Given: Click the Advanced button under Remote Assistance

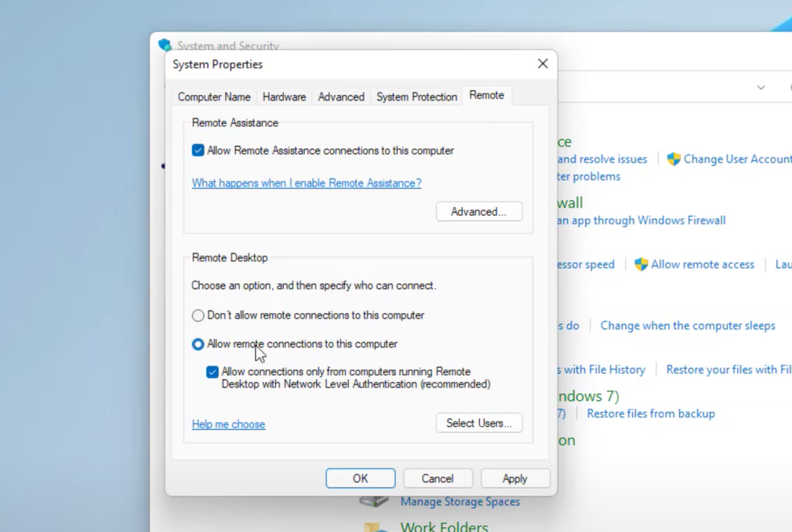Looking at the screenshot, I should coord(479,211).
